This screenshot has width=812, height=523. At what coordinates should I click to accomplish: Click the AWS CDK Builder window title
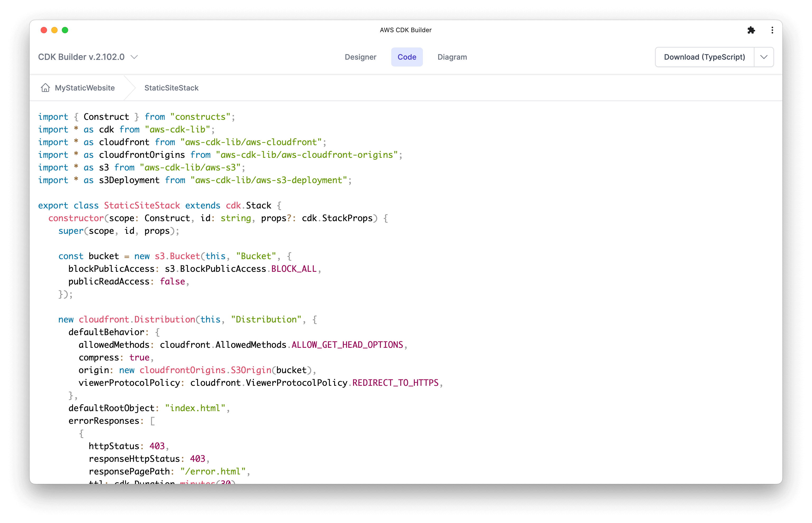405,30
